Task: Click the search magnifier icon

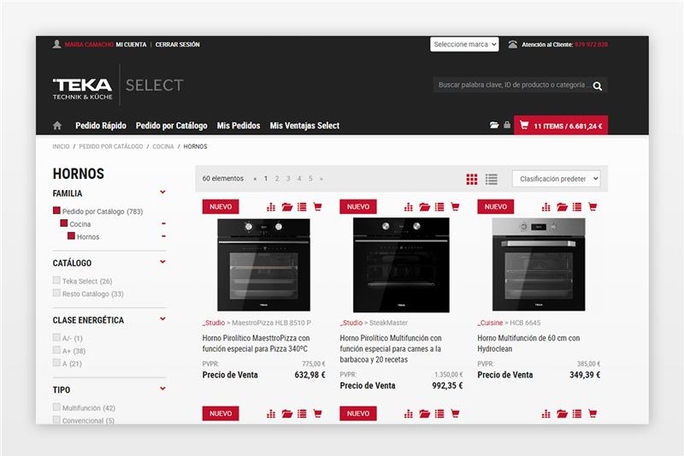Action: [598, 86]
